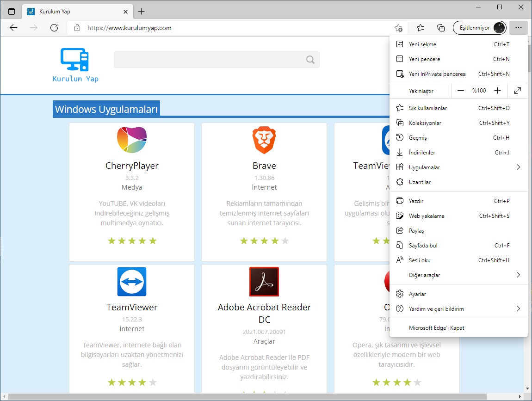The width and height of the screenshot is (532, 401).
Task: Click İnternet category under Brave
Action: (x=264, y=187)
